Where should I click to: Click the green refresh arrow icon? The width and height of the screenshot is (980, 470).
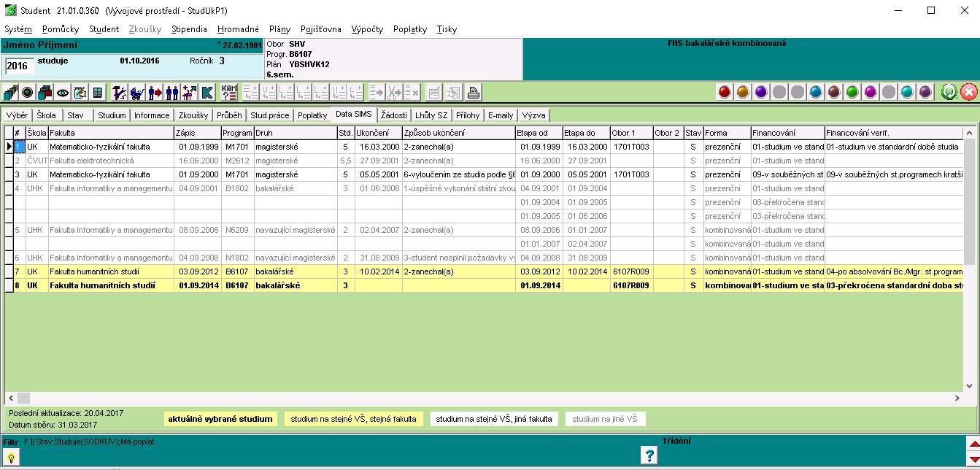tap(949, 92)
